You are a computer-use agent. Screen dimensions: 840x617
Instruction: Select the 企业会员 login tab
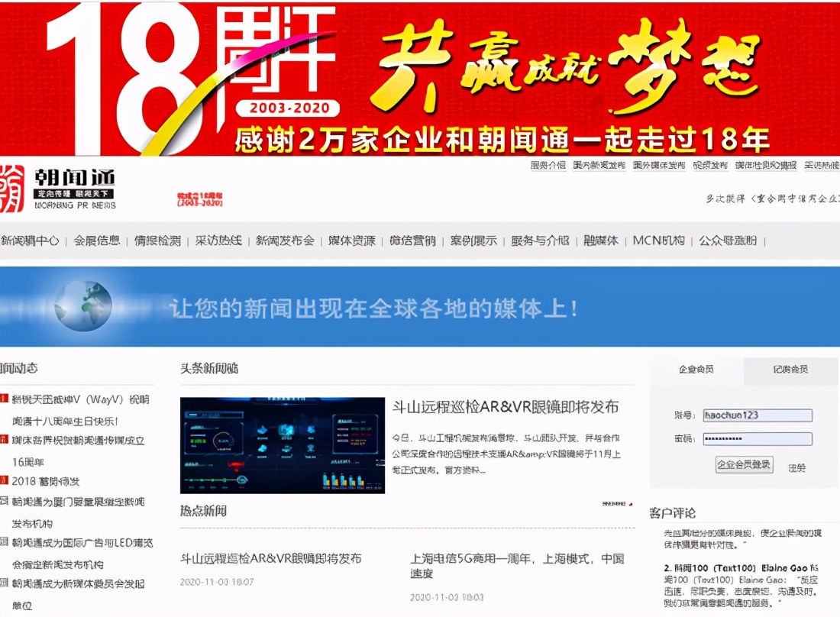(699, 371)
